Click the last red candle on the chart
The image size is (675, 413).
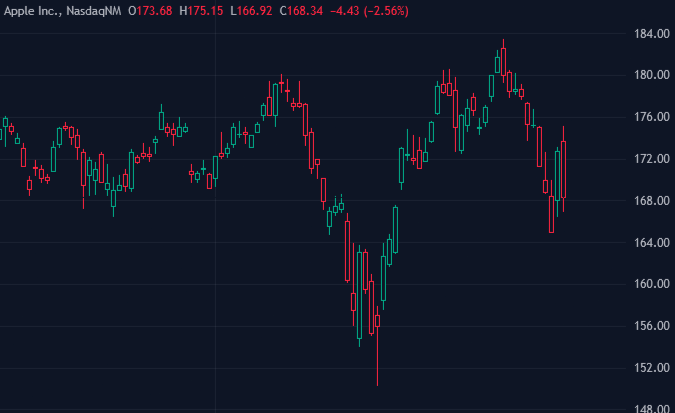coord(563,169)
